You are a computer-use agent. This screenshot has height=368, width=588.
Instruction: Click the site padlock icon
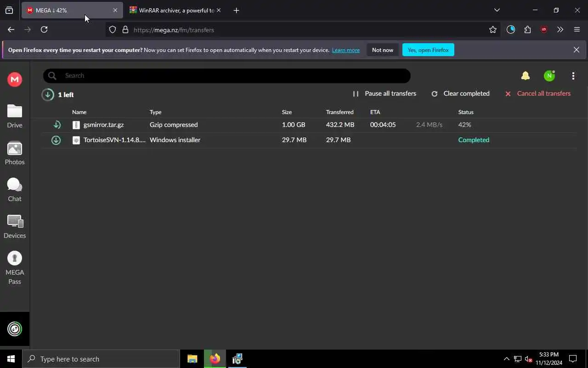pos(125,30)
